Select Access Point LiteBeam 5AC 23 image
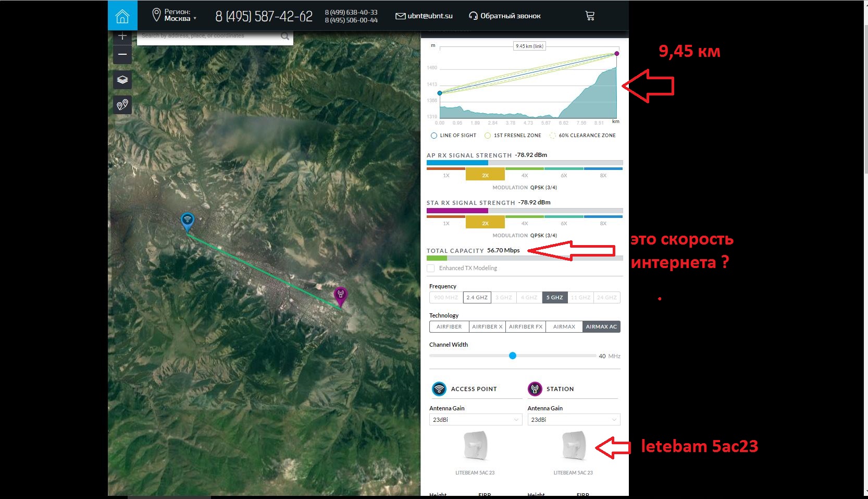 pyautogui.click(x=476, y=446)
